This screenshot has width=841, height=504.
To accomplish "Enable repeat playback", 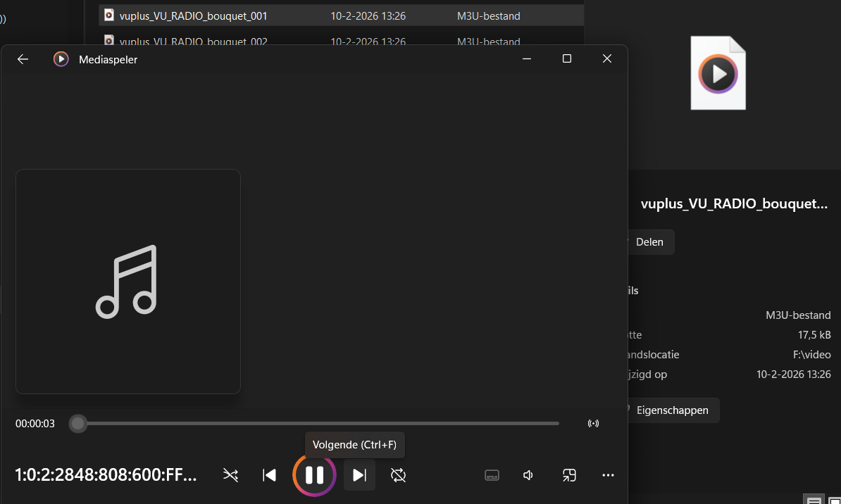I will [x=398, y=475].
